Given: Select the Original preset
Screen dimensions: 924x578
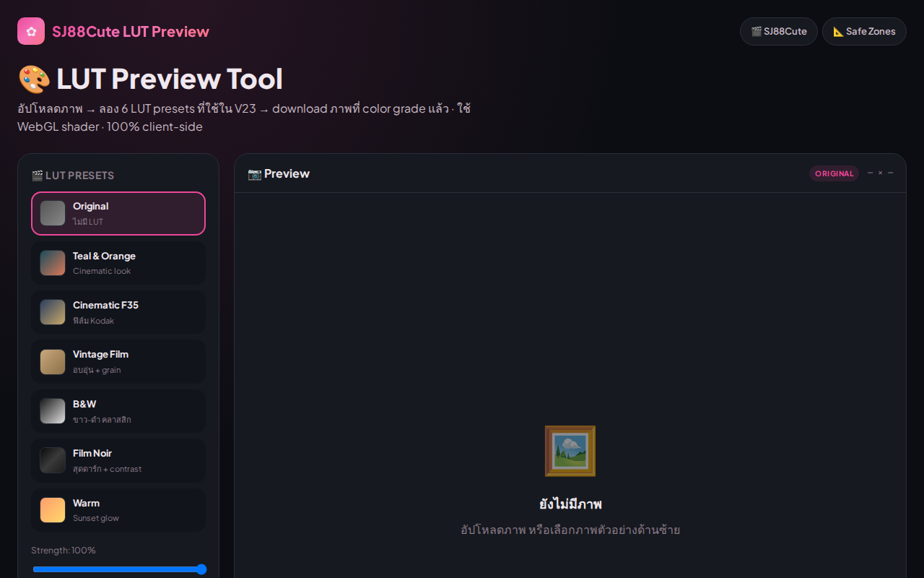Looking at the screenshot, I should point(118,213).
